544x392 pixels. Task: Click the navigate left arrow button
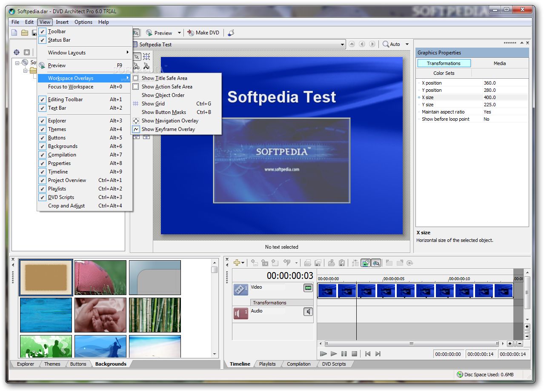pyautogui.click(x=362, y=44)
